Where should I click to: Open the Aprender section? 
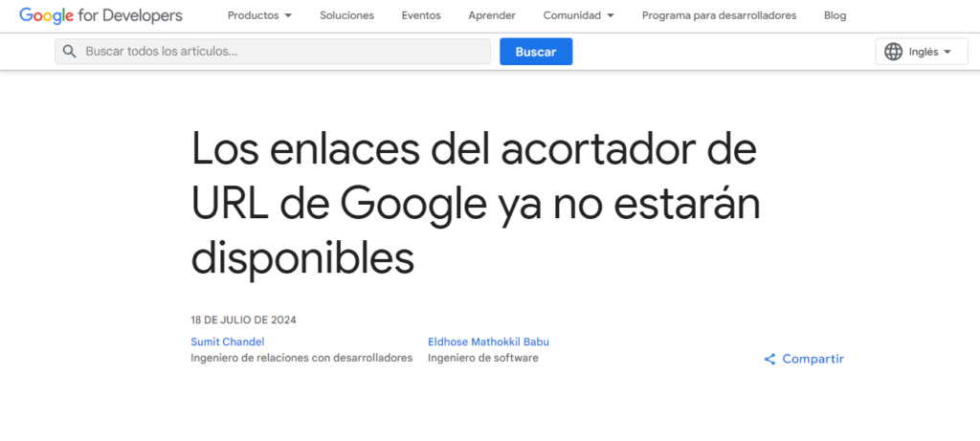pos(492,15)
